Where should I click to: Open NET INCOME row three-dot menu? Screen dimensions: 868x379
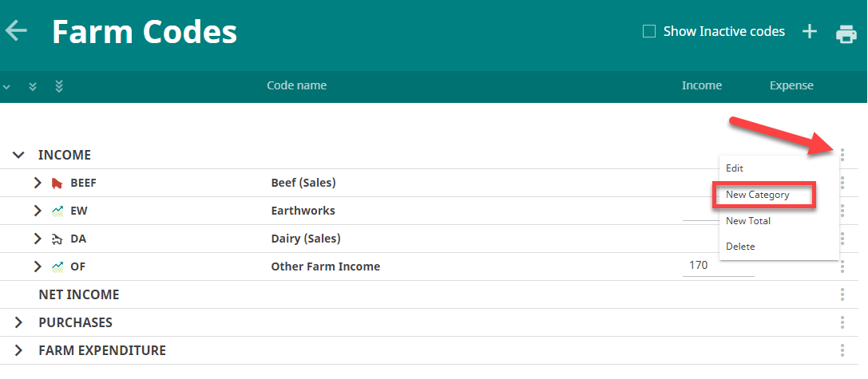[x=842, y=294]
